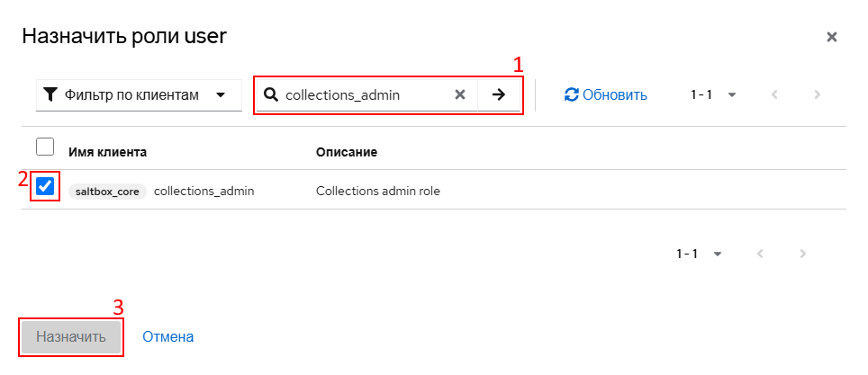Click the magnifying glass search icon
Image resolution: width=868 pixels, height=375 pixels.
coord(269,94)
